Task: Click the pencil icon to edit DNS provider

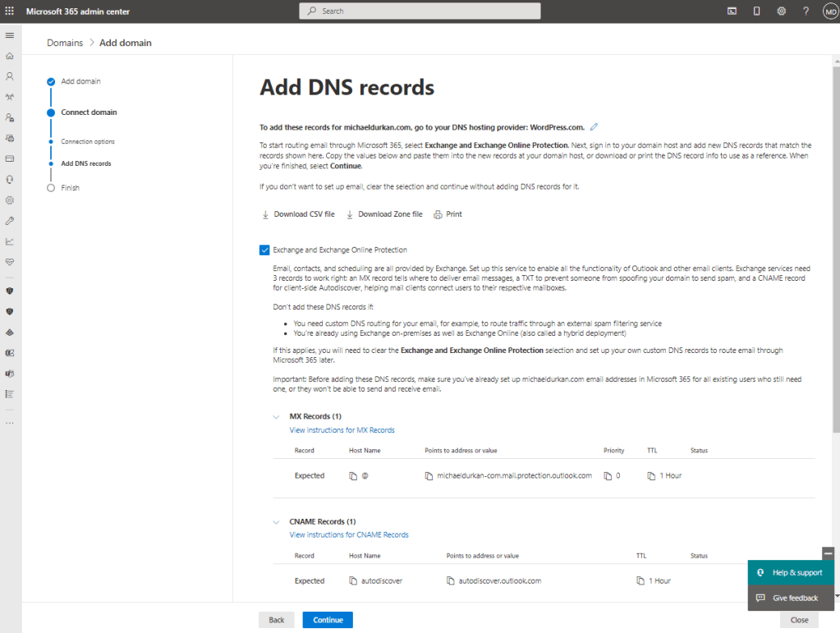Action: tap(594, 127)
